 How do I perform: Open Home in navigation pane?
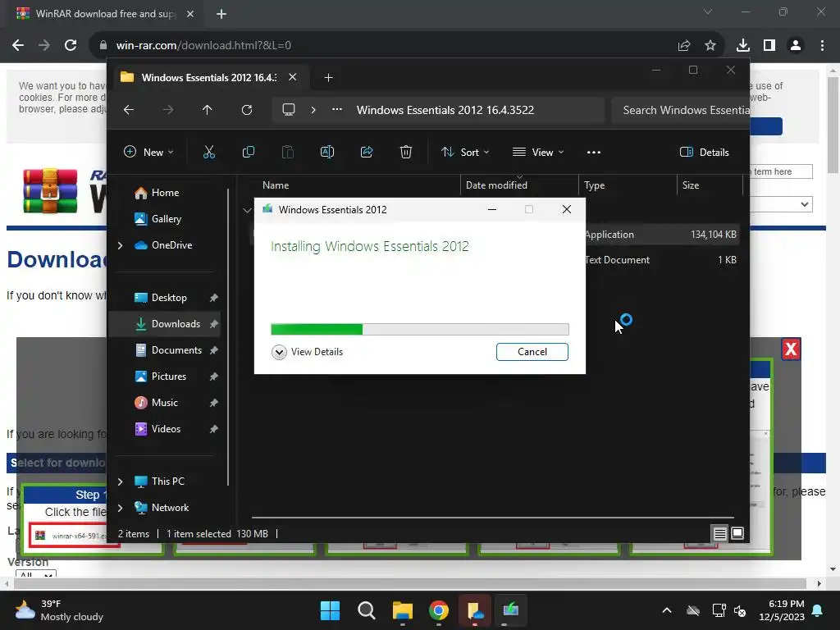point(165,193)
